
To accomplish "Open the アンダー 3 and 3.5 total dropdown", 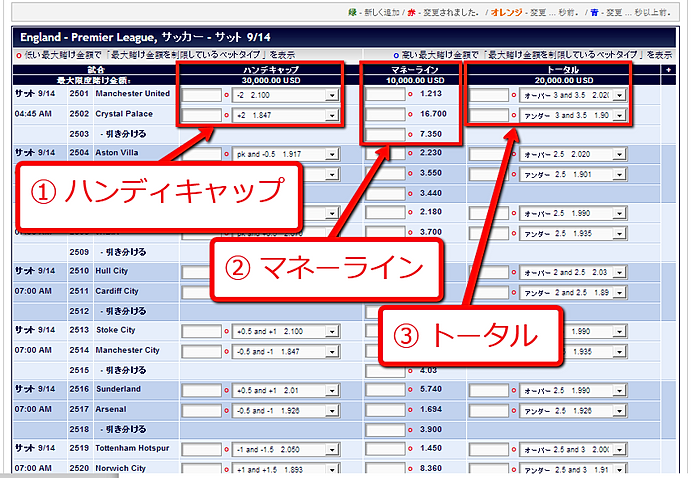I will click(573, 115).
